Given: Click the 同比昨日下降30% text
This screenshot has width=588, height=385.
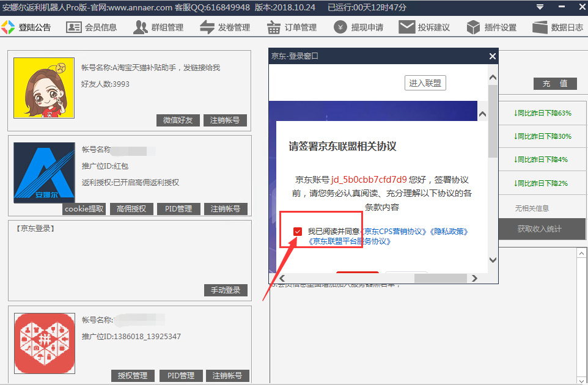Looking at the screenshot, I should (x=542, y=136).
